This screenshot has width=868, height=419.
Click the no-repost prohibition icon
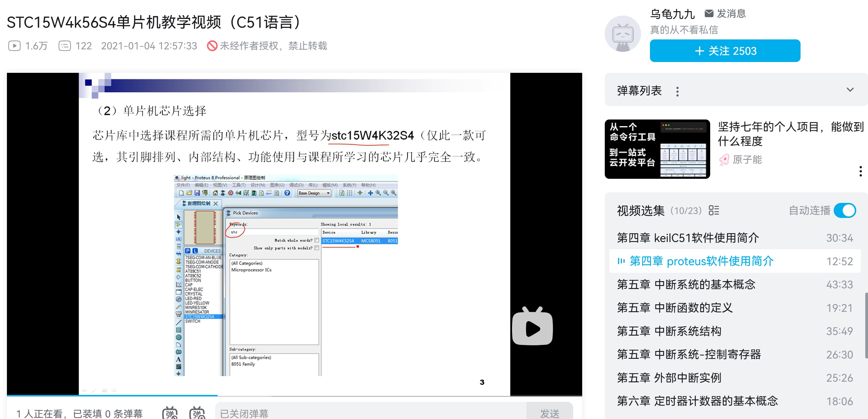coord(212,45)
